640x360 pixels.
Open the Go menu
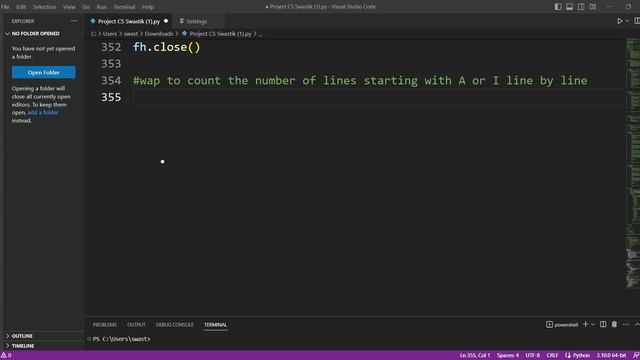(x=86, y=7)
